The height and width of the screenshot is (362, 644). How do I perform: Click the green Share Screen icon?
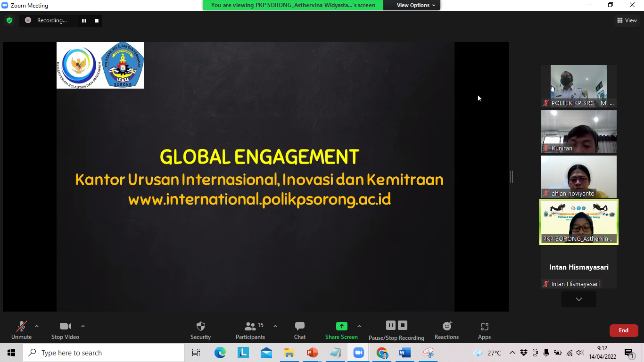click(x=341, y=326)
